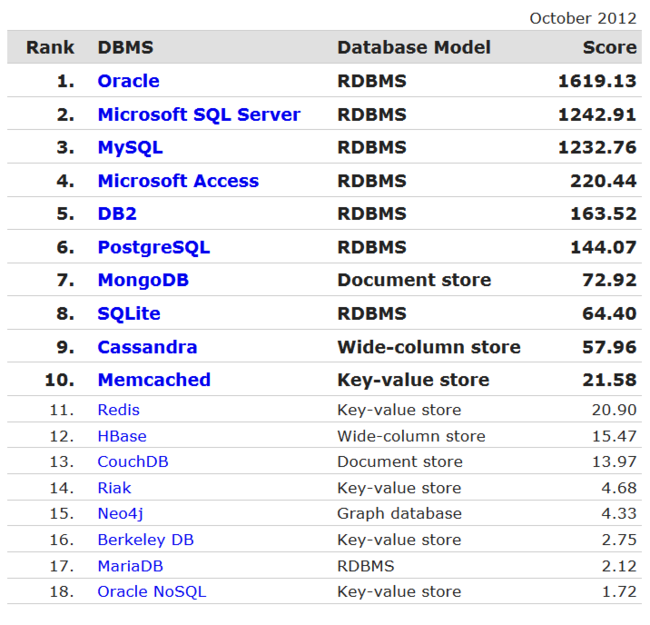Viewport: 650px width, 625px height.
Task: Click the Cassandra link
Action: point(147,347)
